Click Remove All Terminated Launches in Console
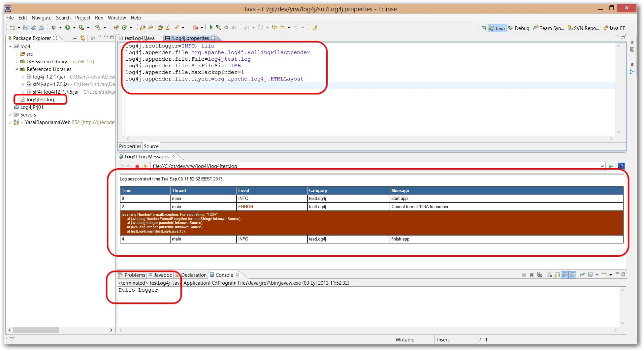Viewport: 644px width, 351px height. (539, 275)
